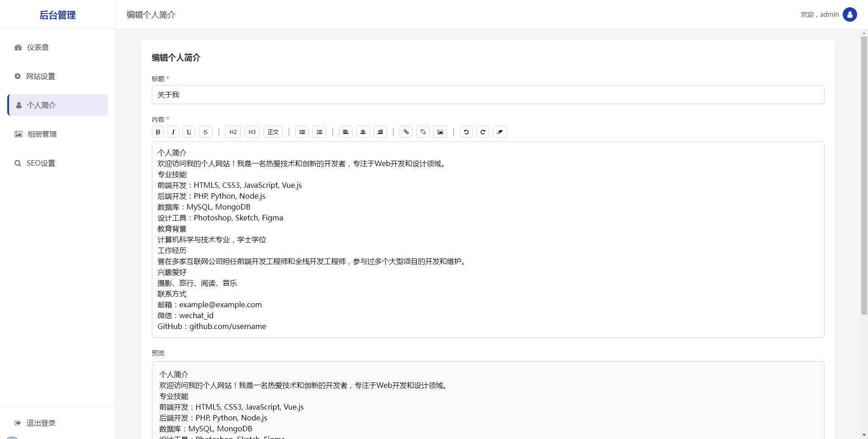Viewport: 868px width, 439px height.
Task: Apply italic formatting
Action: pos(173,132)
